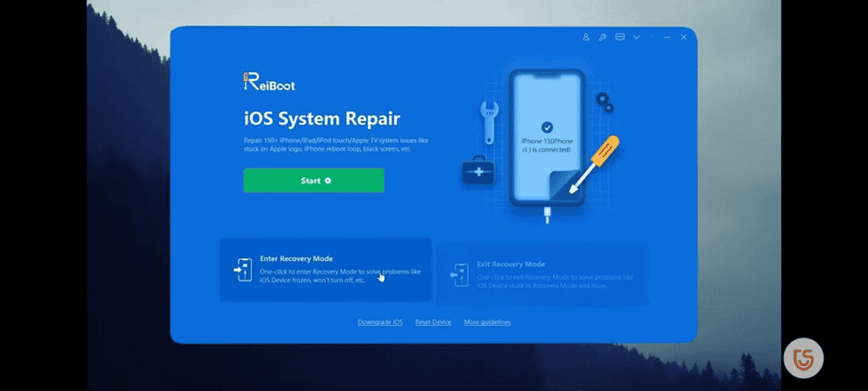Click the iOS System Repair heading
This screenshot has width=868, height=391.
(321, 119)
